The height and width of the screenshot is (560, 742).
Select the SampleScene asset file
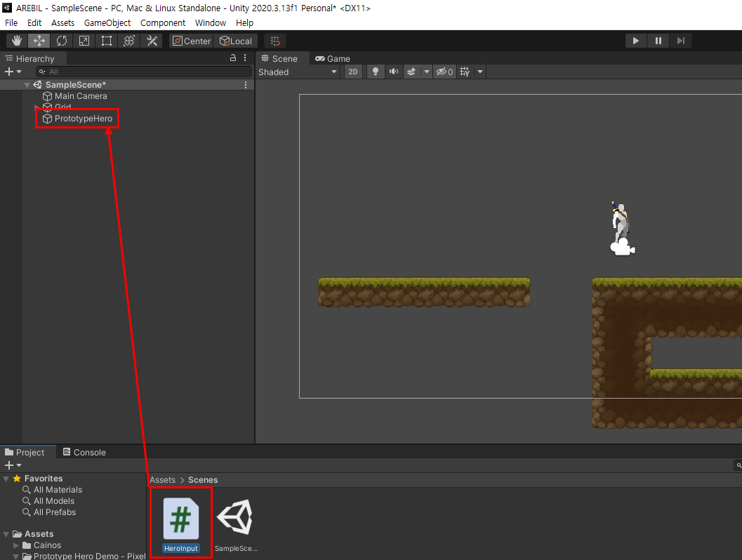(236, 524)
